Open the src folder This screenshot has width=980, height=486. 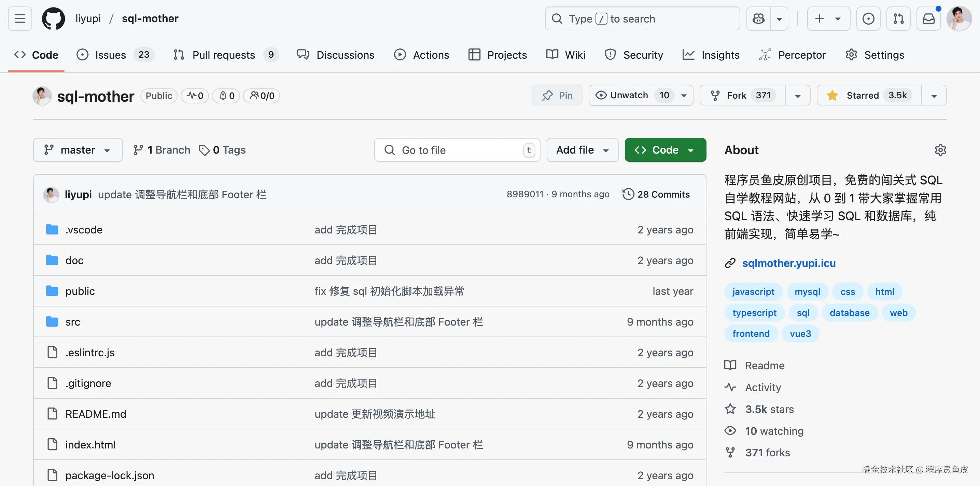tap(73, 322)
